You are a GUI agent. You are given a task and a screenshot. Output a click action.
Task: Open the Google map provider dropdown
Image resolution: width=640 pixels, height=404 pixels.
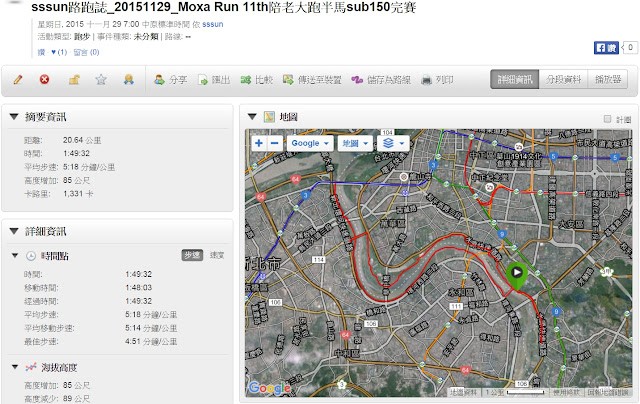tap(309, 143)
